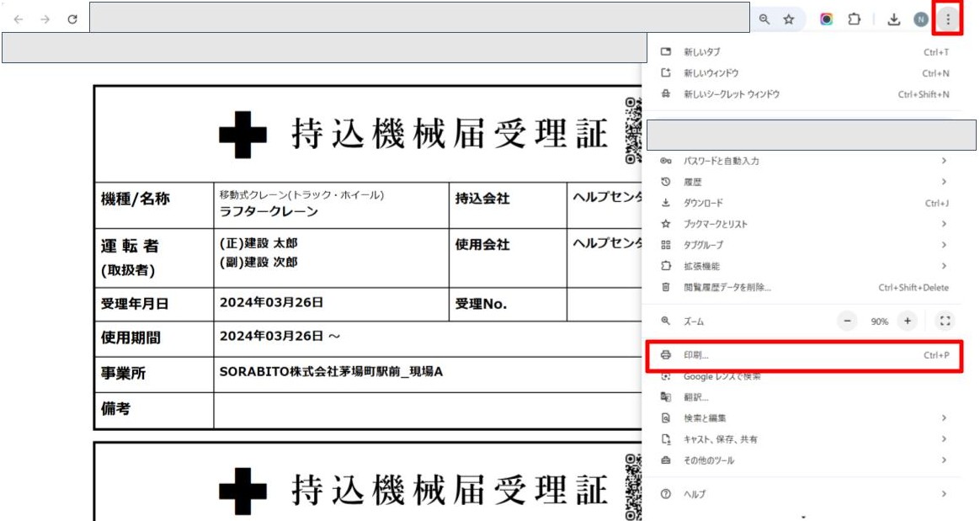Viewport: 980px width, 521px height.
Task: Click the browser back arrow
Action: tap(19, 19)
